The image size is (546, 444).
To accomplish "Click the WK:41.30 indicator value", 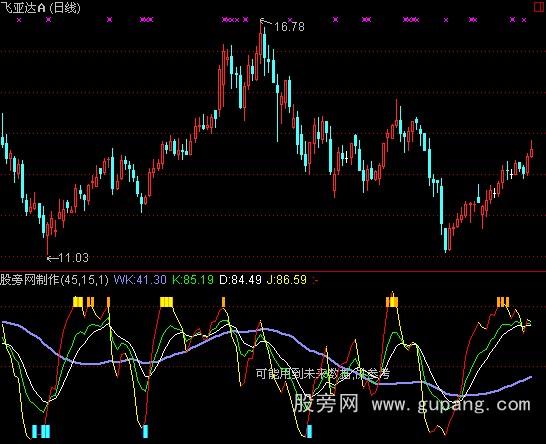I will click(140, 280).
